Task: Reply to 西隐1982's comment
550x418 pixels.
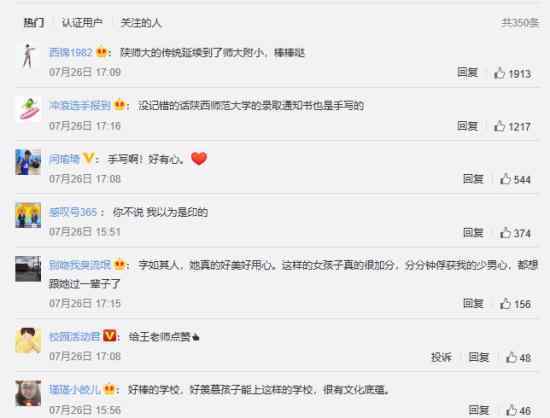Action: tap(468, 73)
